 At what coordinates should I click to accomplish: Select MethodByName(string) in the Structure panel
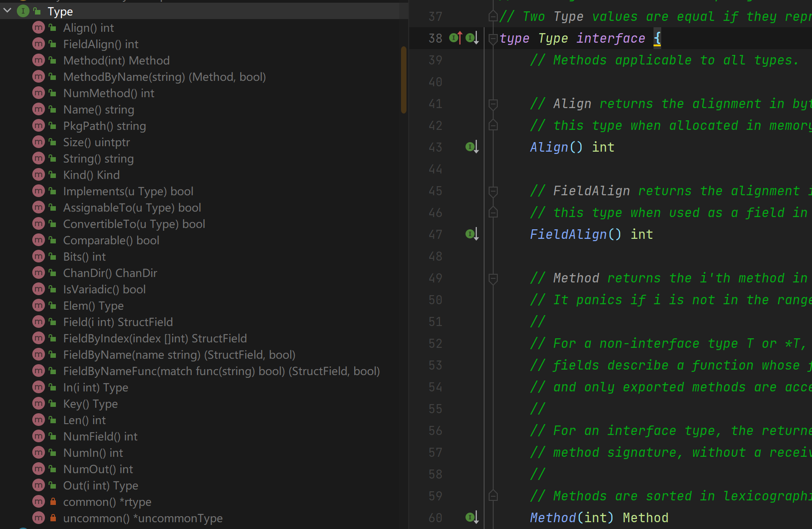point(164,77)
